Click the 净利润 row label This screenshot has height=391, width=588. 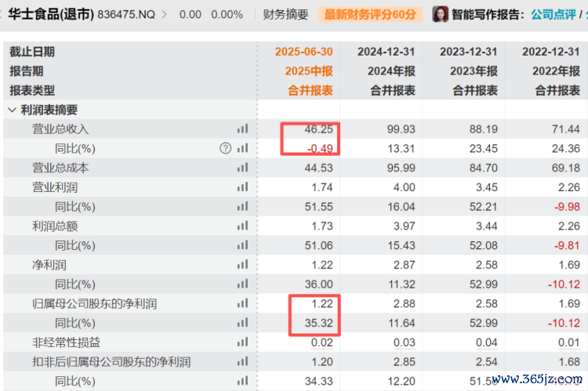49,265
